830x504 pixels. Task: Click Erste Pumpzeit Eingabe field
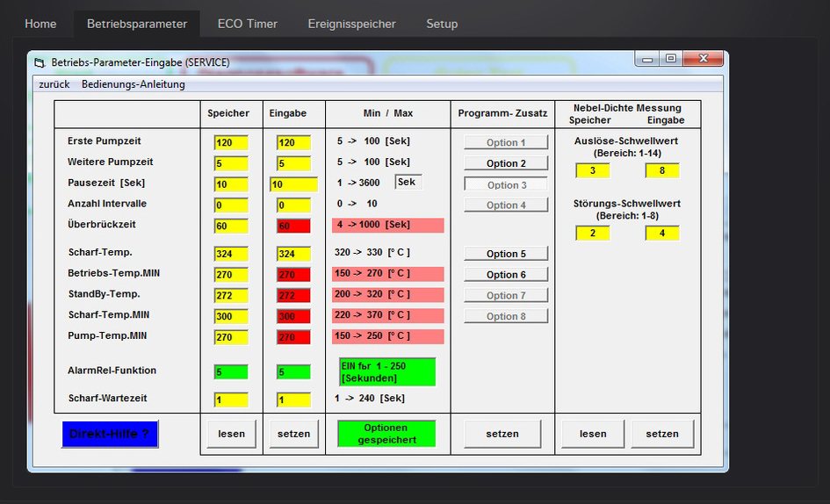tap(293, 142)
